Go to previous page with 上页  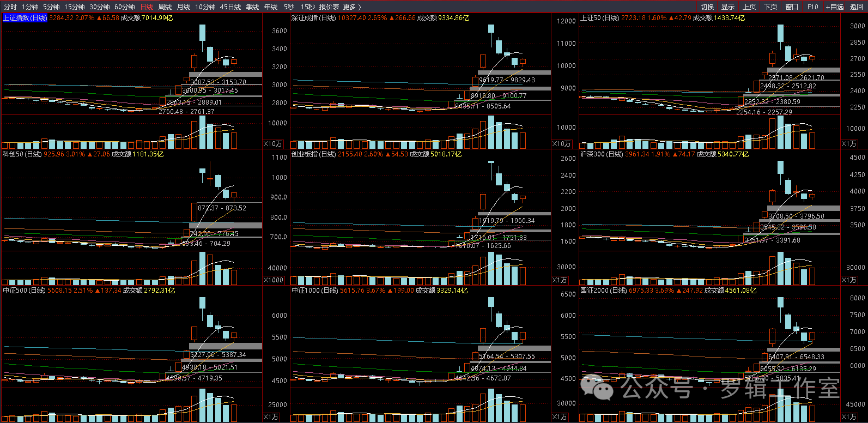(x=749, y=7)
